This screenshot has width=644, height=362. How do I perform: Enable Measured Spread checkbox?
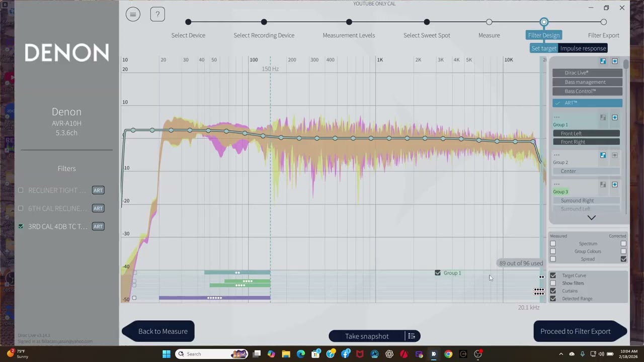[553, 259]
